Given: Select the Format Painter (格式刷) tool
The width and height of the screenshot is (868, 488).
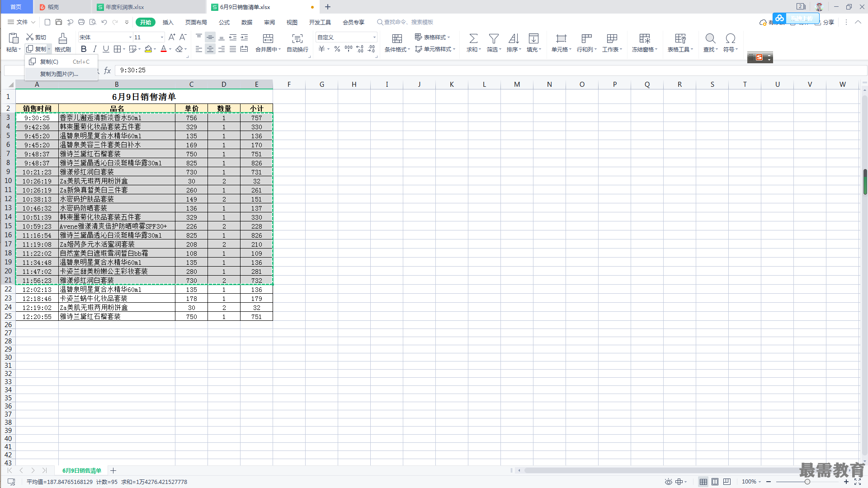Looking at the screenshot, I should 63,43.
